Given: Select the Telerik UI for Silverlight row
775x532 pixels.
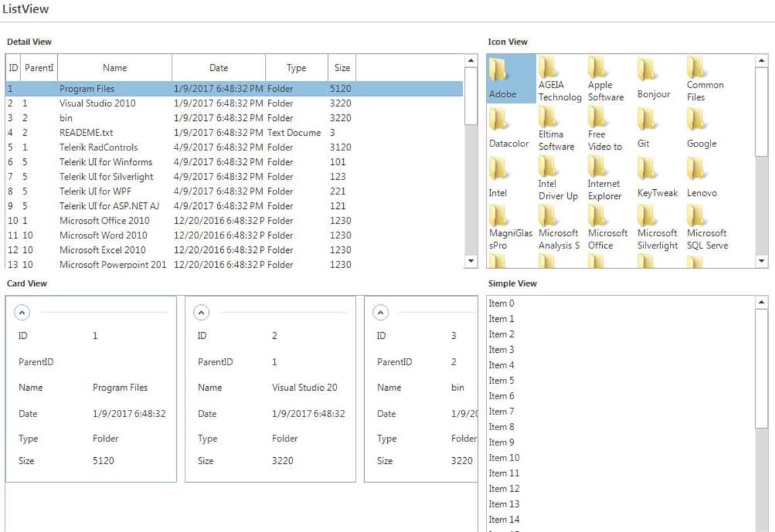Looking at the screenshot, I should 234,176.
